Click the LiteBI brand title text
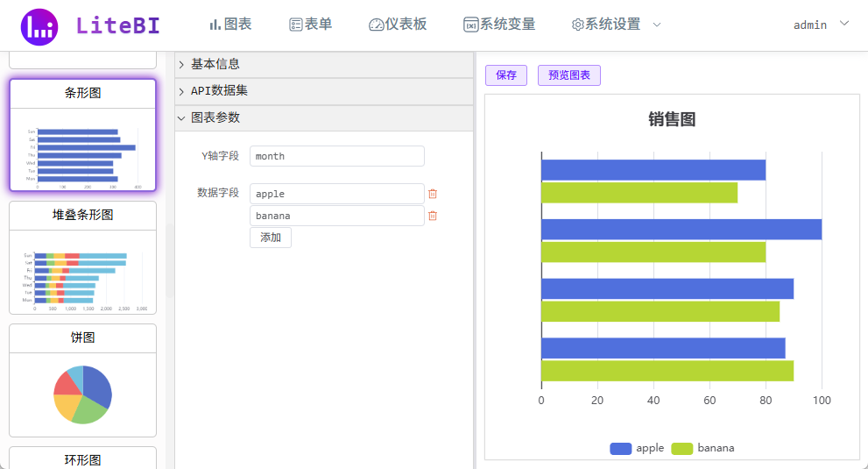Image resolution: width=868 pixels, height=469 pixels. [118, 25]
